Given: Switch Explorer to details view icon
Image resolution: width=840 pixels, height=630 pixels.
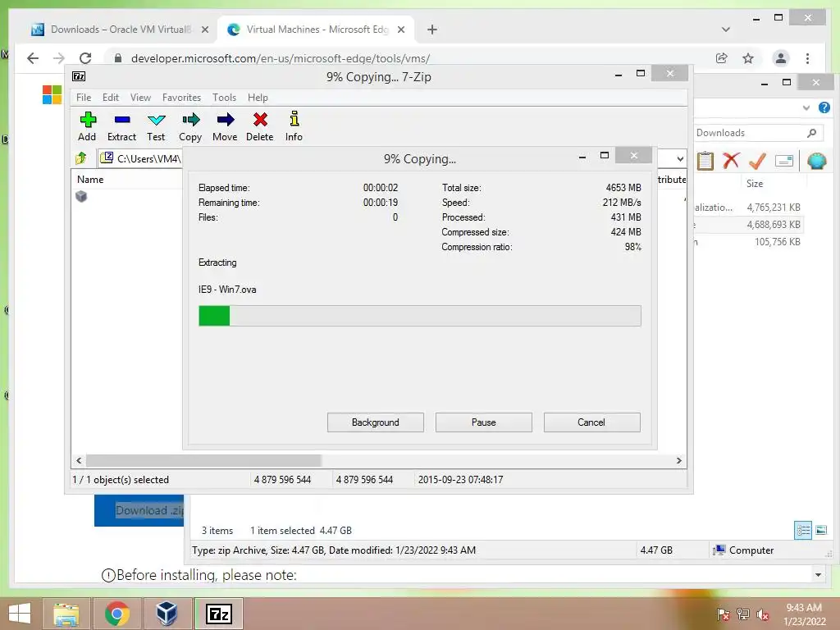Looking at the screenshot, I should click(x=803, y=531).
